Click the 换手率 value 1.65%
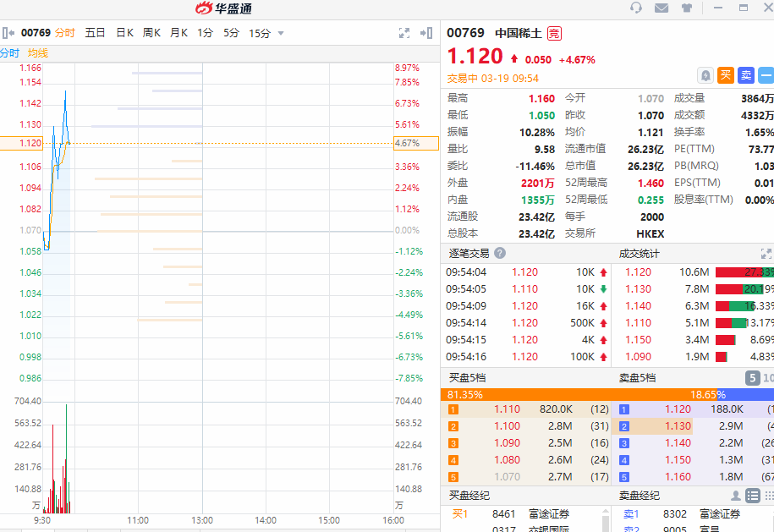This screenshot has width=774, height=532. click(759, 132)
